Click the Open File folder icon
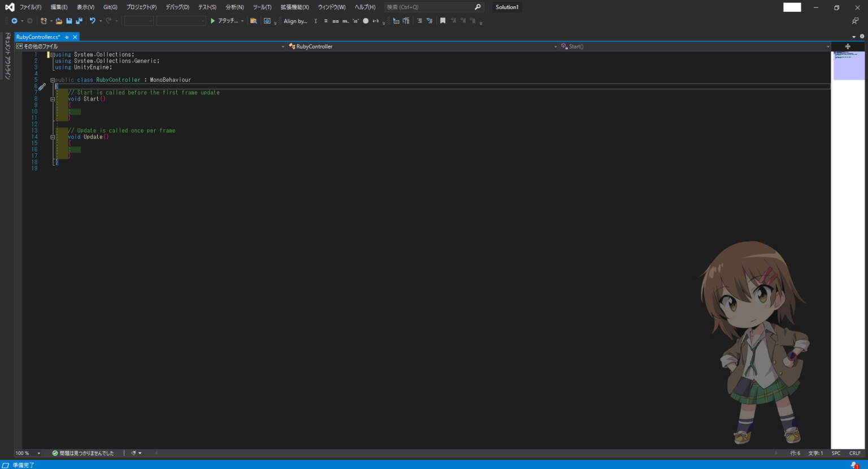The image size is (868, 469). click(59, 21)
